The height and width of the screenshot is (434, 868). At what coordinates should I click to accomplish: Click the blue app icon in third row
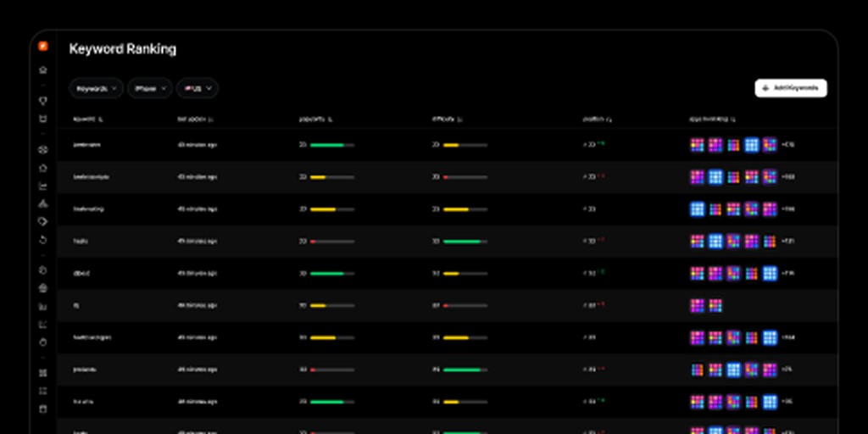point(698,209)
